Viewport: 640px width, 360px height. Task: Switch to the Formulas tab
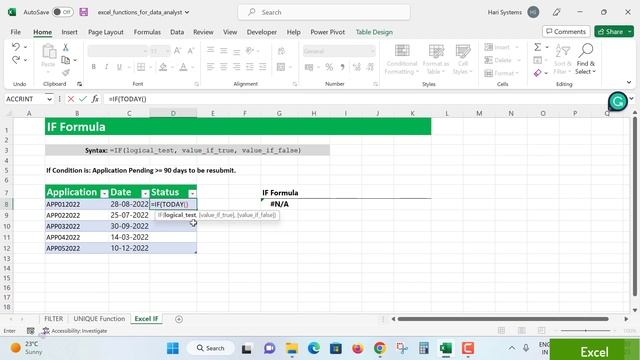click(x=147, y=32)
